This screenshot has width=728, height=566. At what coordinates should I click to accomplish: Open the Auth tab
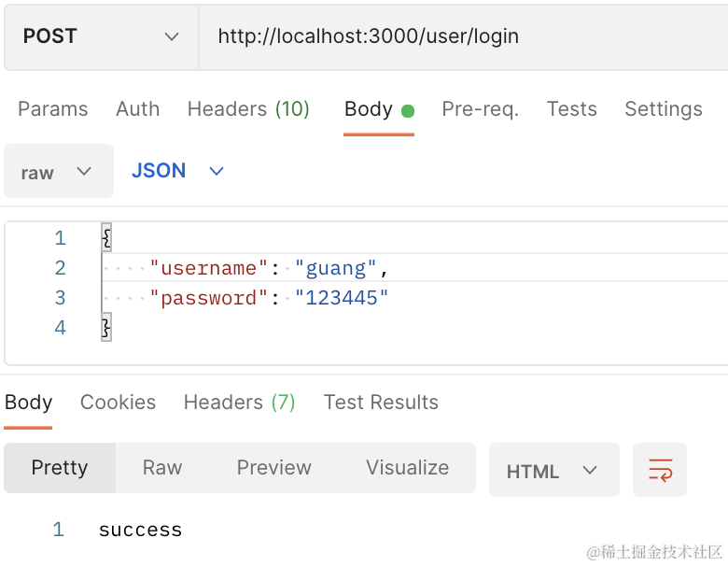click(x=137, y=109)
